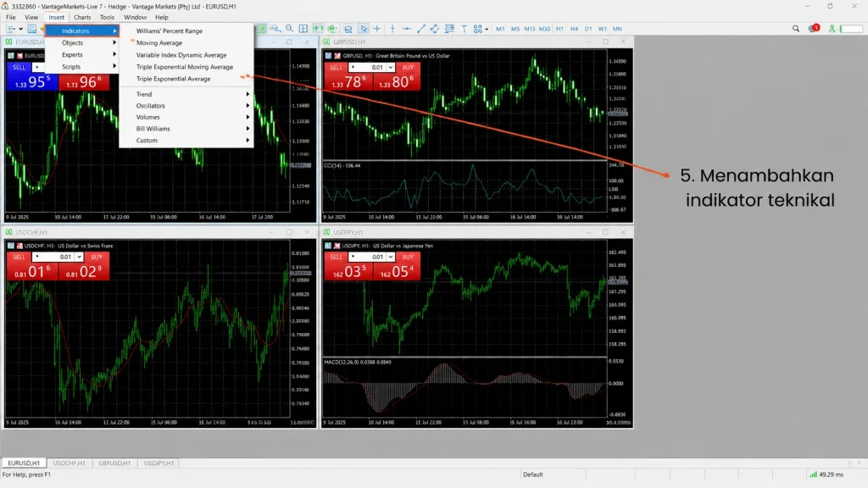Open the Experts submenu
Viewport: 868px width, 488px height.
[82, 55]
